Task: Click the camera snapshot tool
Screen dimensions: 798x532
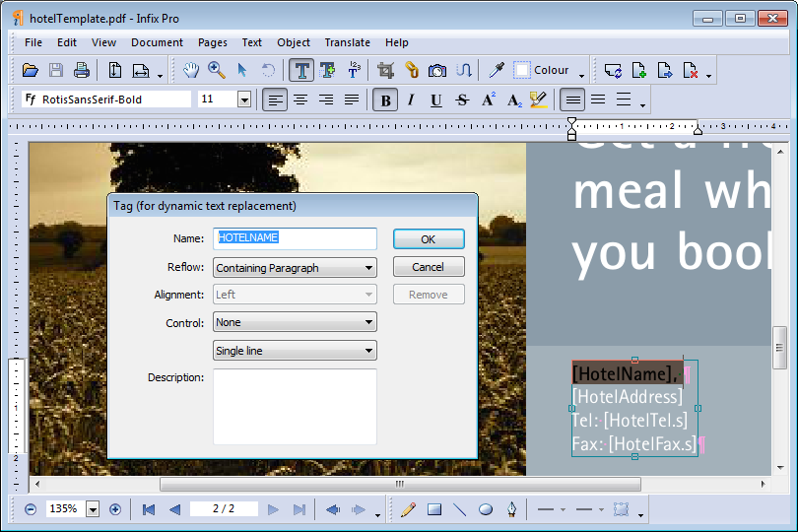Action: click(437, 70)
